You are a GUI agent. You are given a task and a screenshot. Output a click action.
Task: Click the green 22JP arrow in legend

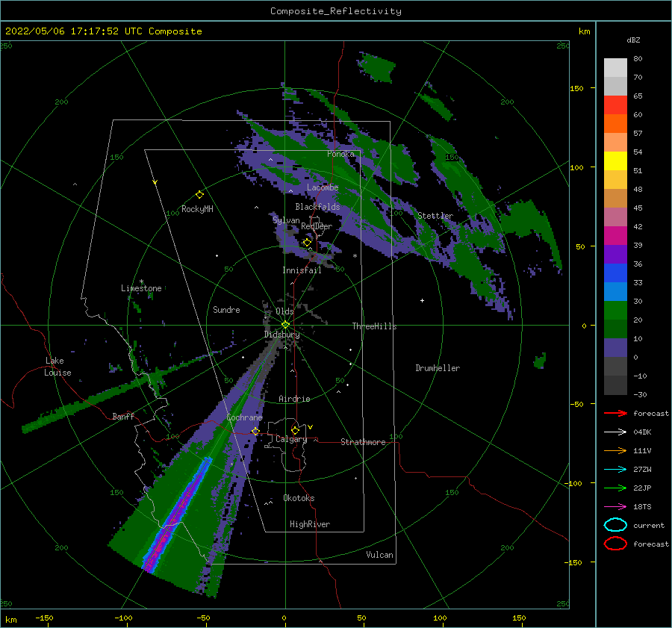(x=615, y=488)
